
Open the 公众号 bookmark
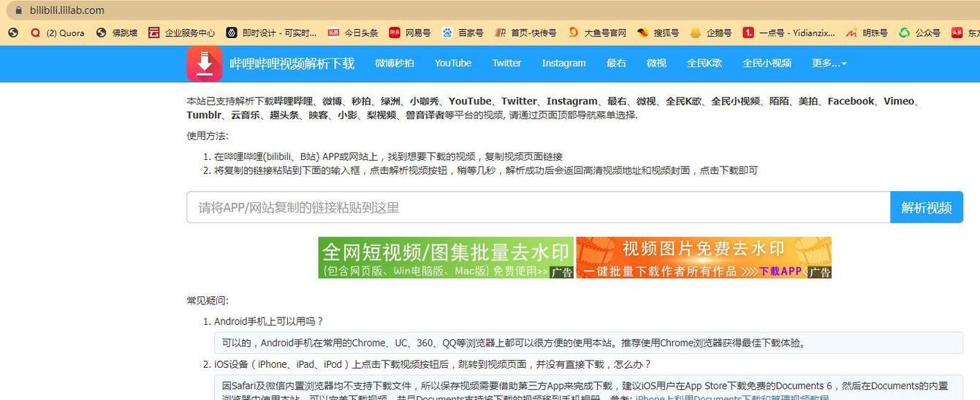920,33
